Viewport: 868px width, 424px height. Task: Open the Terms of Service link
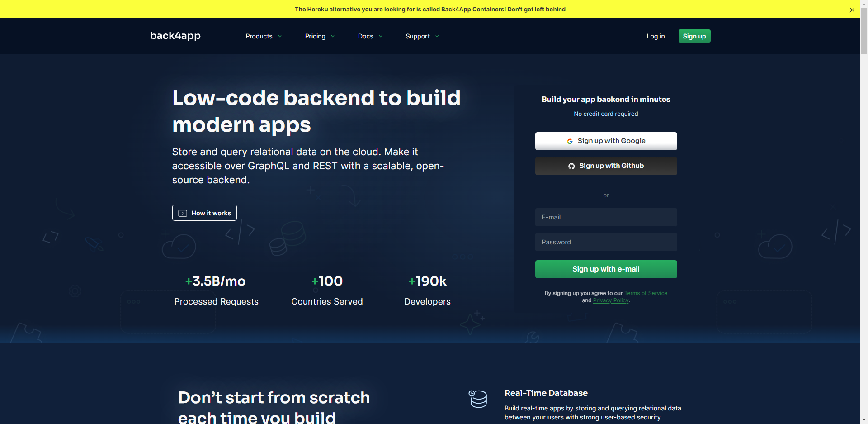pyautogui.click(x=646, y=293)
